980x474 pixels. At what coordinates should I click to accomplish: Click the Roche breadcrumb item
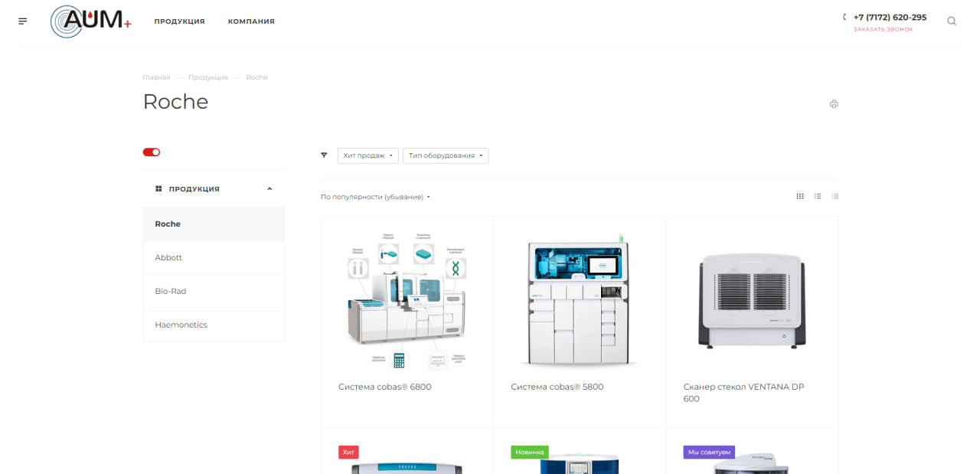pos(257,77)
